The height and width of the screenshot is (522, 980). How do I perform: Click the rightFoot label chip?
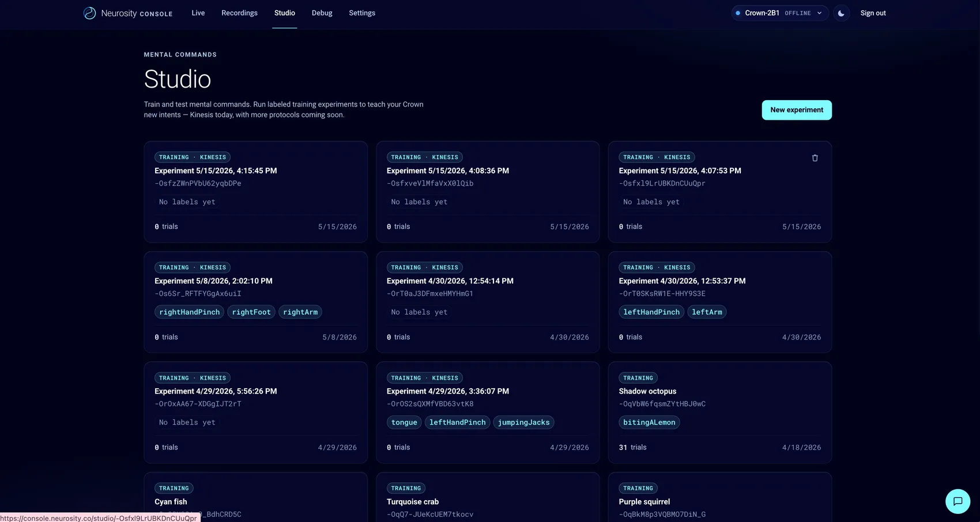pyautogui.click(x=251, y=312)
